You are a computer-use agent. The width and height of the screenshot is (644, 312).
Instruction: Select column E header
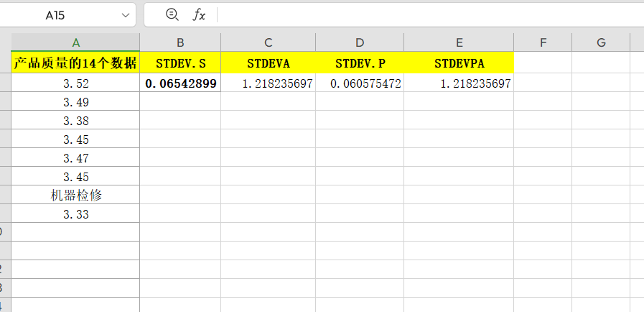[459, 42]
